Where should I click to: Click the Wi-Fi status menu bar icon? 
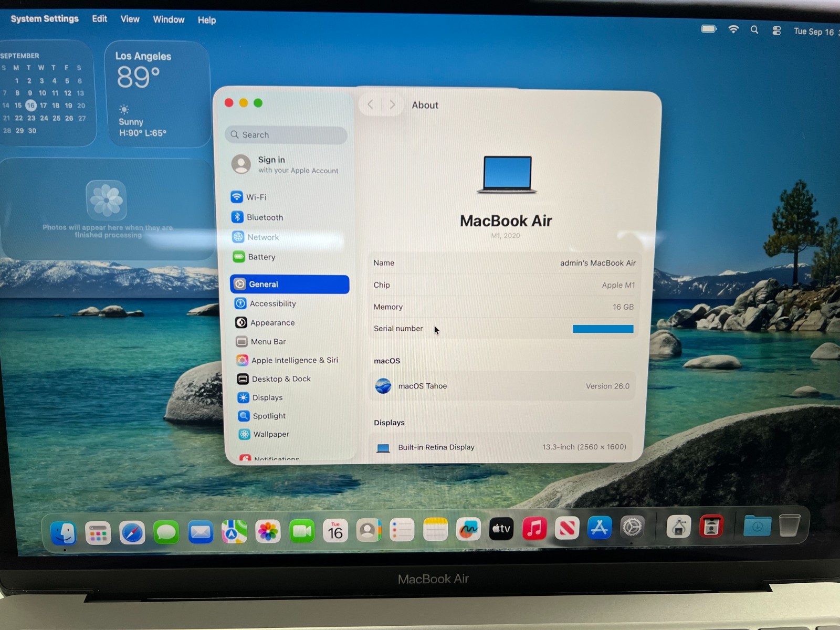tap(733, 29)
